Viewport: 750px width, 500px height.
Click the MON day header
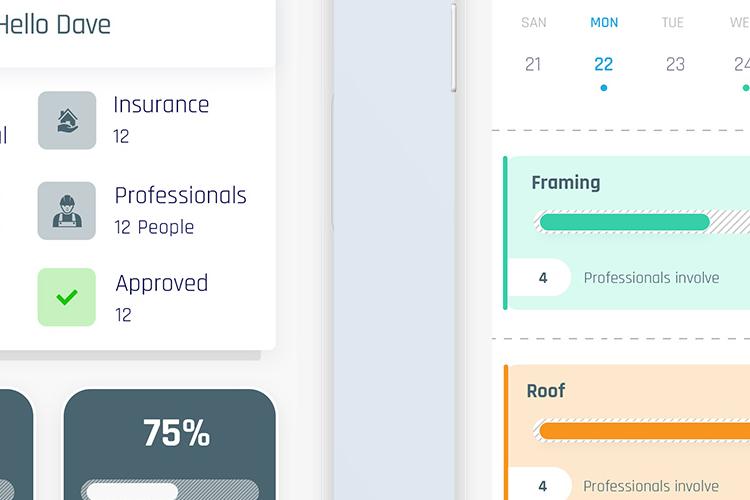[604, 22]
